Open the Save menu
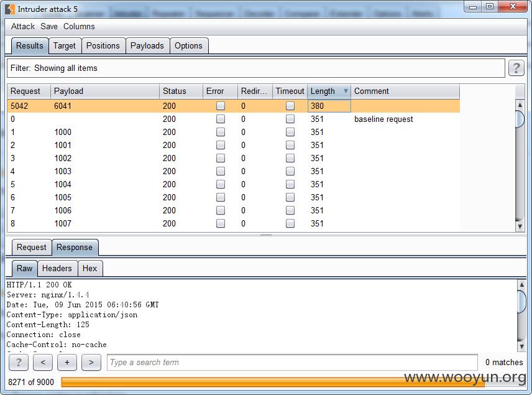 click(49, 27)
